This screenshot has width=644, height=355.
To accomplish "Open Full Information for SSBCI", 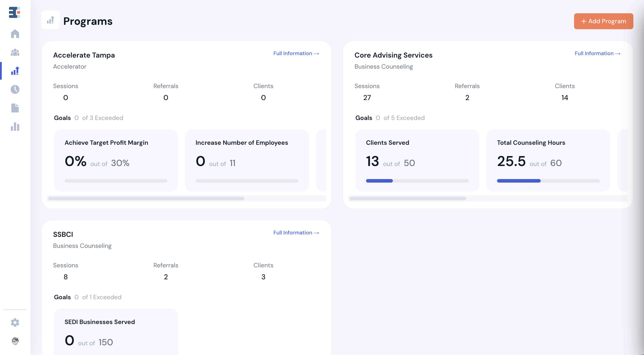I will tap(296, 233).
